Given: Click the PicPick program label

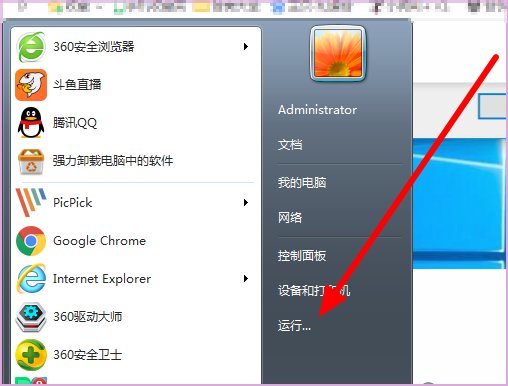Looking at the screenshot, I should pyautogui.click(x=73, y=203).
